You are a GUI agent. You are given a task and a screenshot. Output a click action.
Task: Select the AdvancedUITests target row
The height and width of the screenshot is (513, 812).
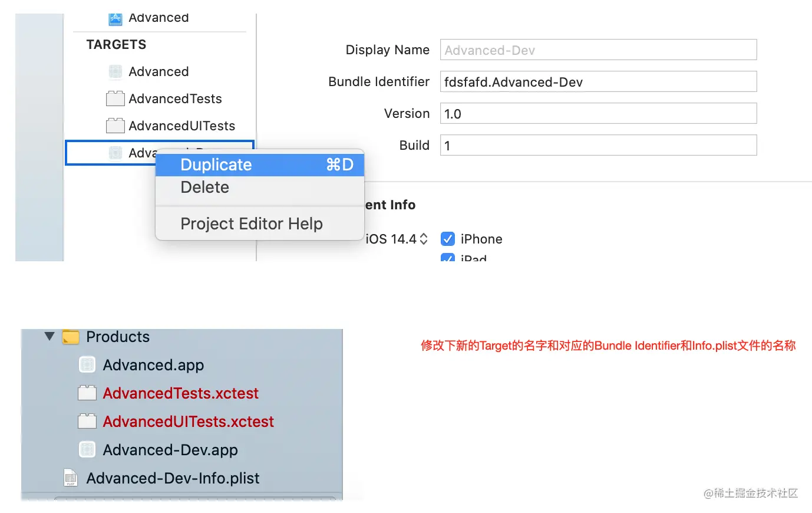pyautogui.click(x=159, y=126)
